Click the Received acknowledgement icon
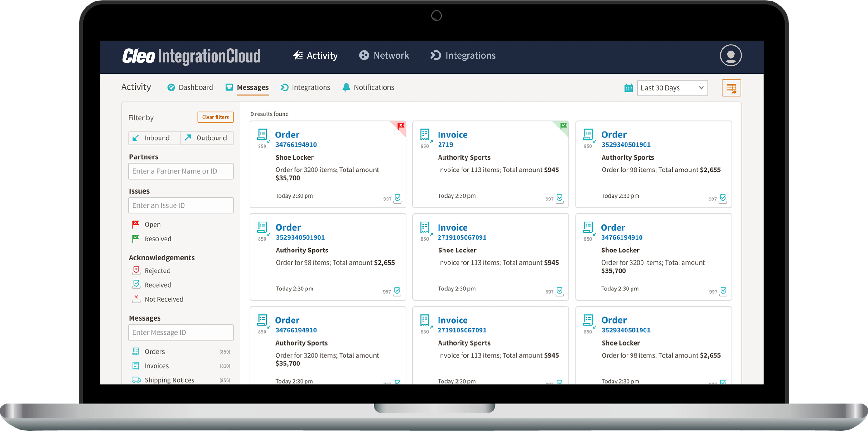The width and height of the screenshot is (868, 431). pyautogui.click(x=136, y=284)
